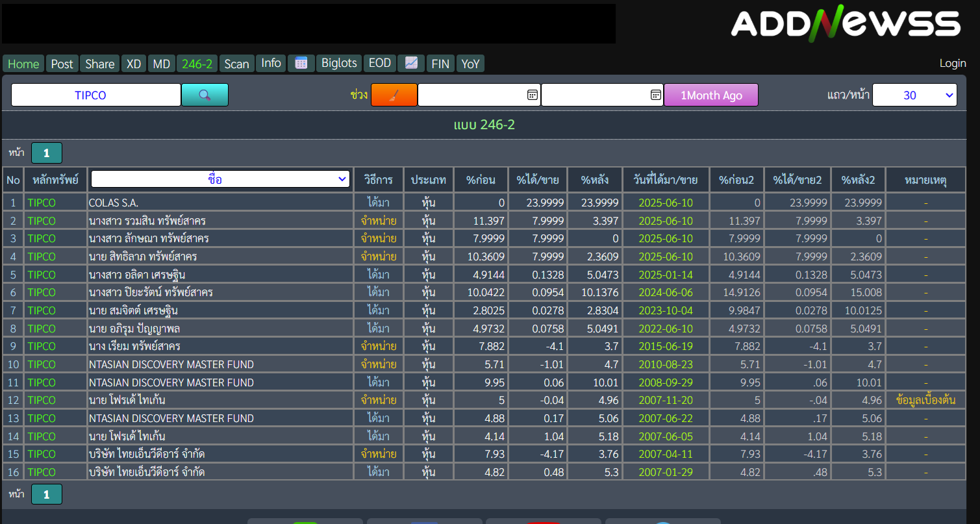Click the 1Month Ago button

(x=711, y=95)
